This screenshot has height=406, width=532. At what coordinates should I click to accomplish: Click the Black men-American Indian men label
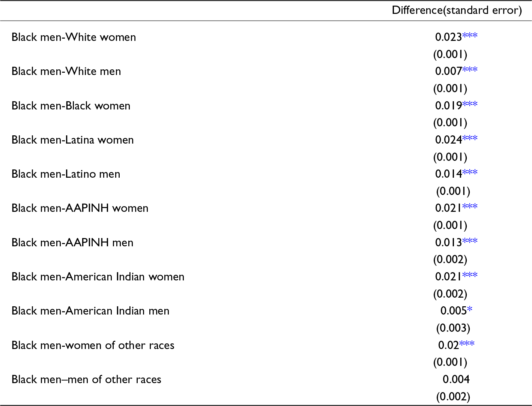click(x=90, y=311)
